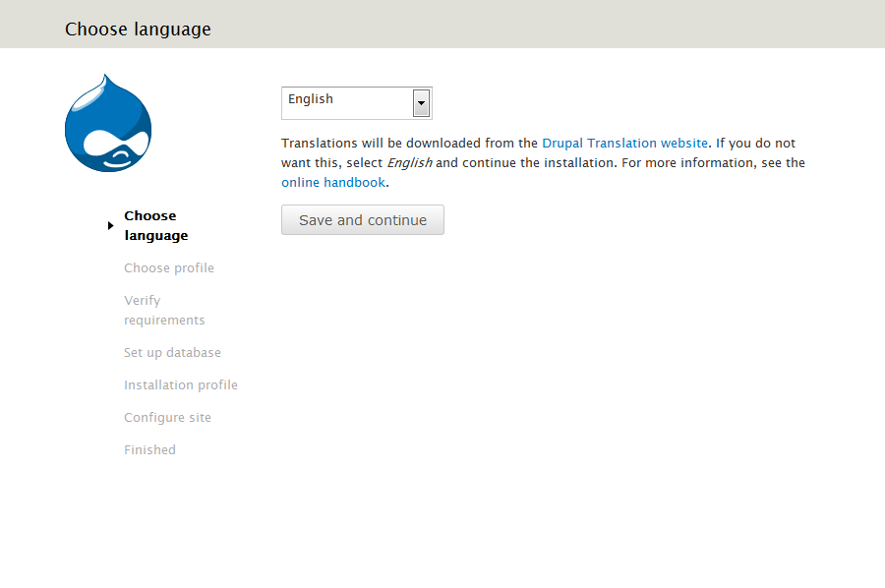The height and width of the screenshot is (588, 885).
Task: Click the Choose profile installation step
Action: (169, 267)
